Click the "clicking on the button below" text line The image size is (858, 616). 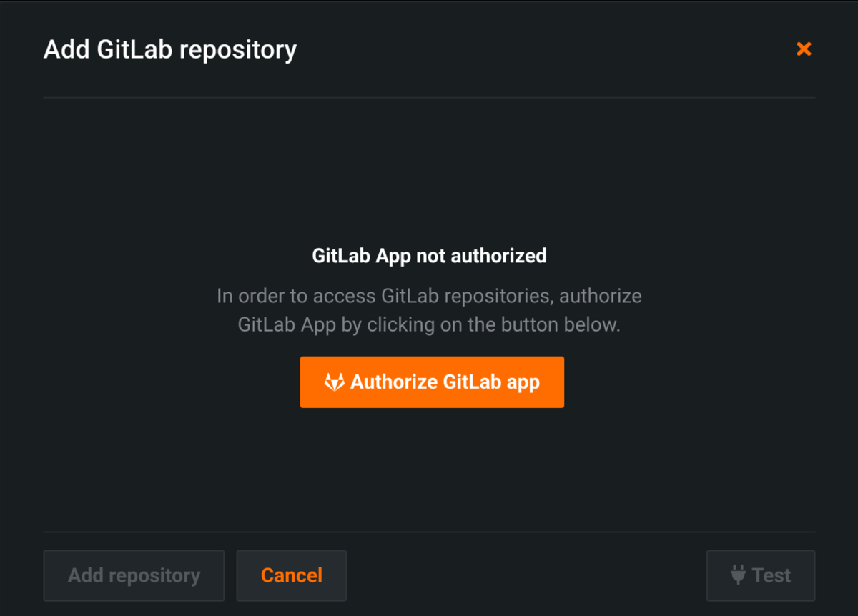point(429,324)
